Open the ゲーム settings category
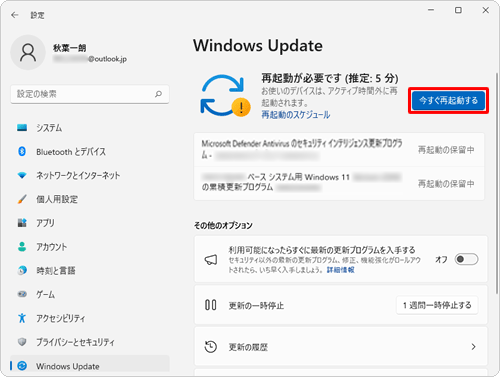The image size is (500, 377). click(90, 294)
